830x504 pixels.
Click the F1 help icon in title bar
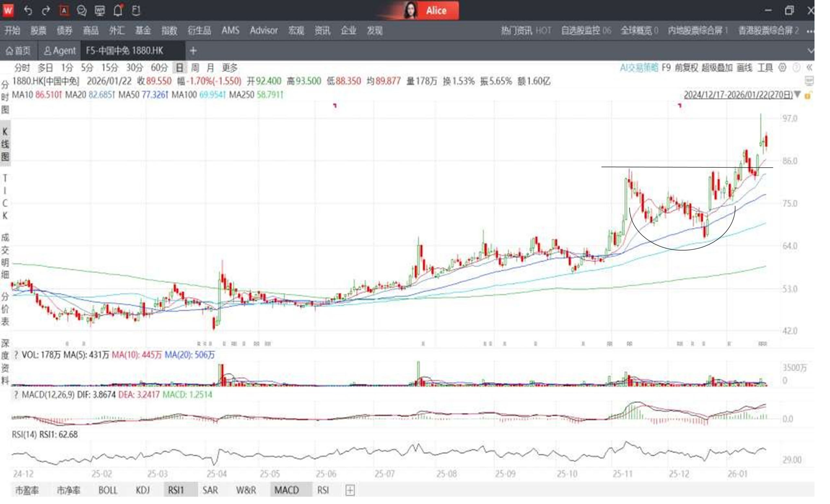pos(136,11)
